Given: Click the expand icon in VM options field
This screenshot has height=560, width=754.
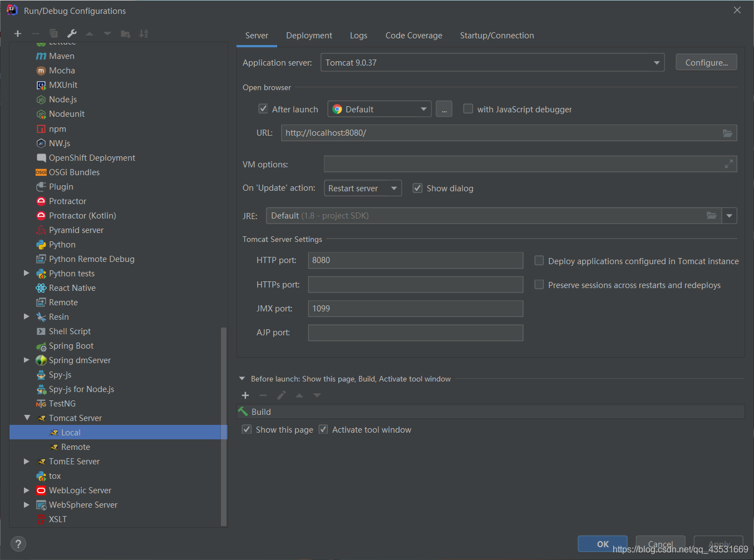Looking at the screenshot, I should (x=729, y=164).
